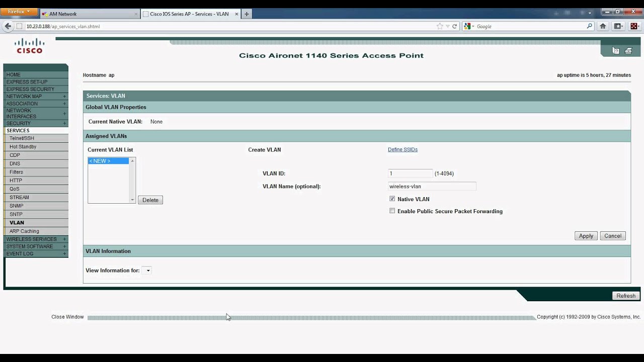
Task: Click the search magnifier icon
Action: [x=590, y=26]
